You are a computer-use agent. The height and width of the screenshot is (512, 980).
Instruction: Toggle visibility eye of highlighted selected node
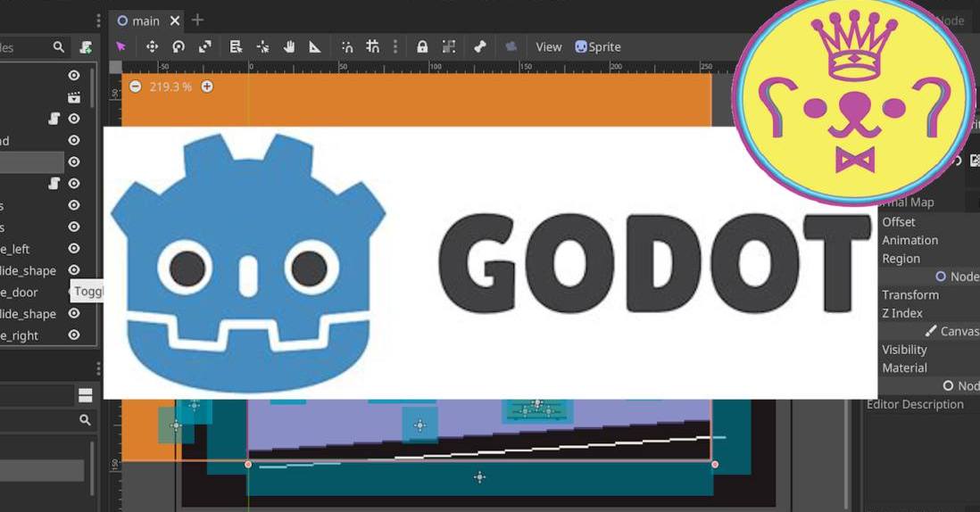[x=74, y=161]
